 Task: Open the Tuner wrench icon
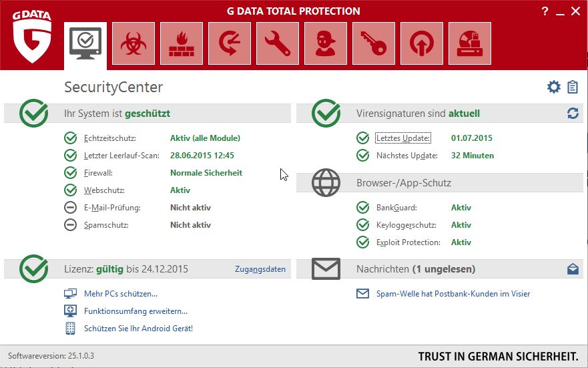coord(278,43)
